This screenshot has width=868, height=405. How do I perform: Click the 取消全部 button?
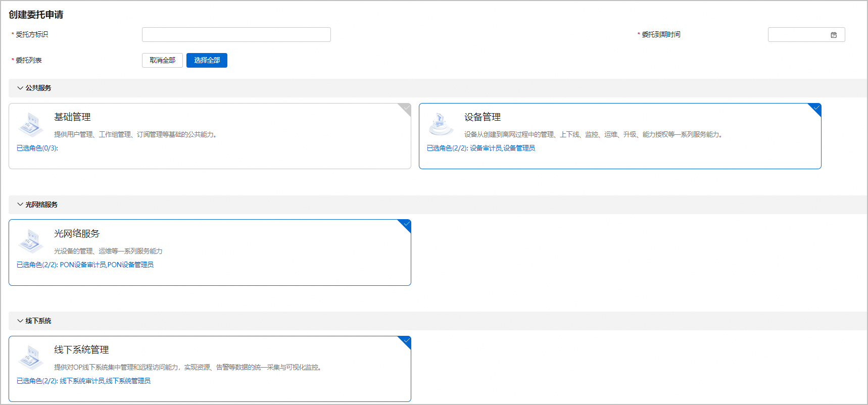click(x=162, y=60)
